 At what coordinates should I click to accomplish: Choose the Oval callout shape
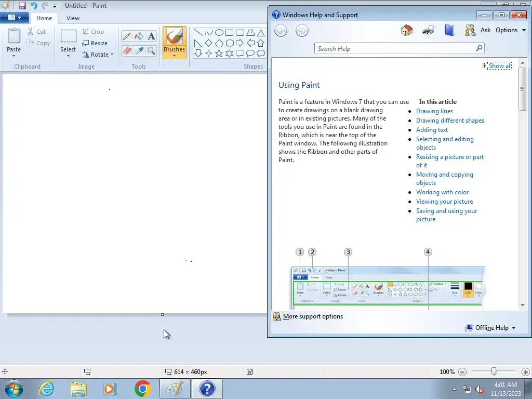click(x=250, y=54)
